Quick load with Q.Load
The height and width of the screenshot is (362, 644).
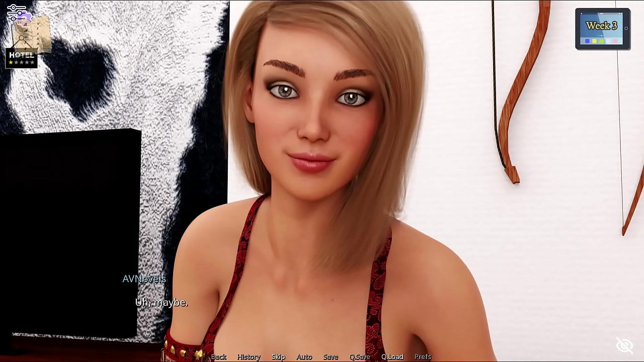tap(392, 356)
